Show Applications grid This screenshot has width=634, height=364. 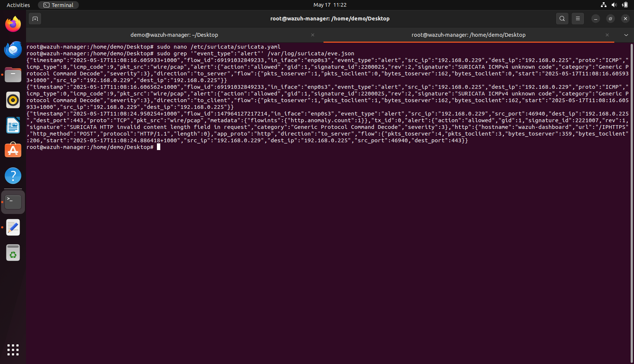pos(13,350)
